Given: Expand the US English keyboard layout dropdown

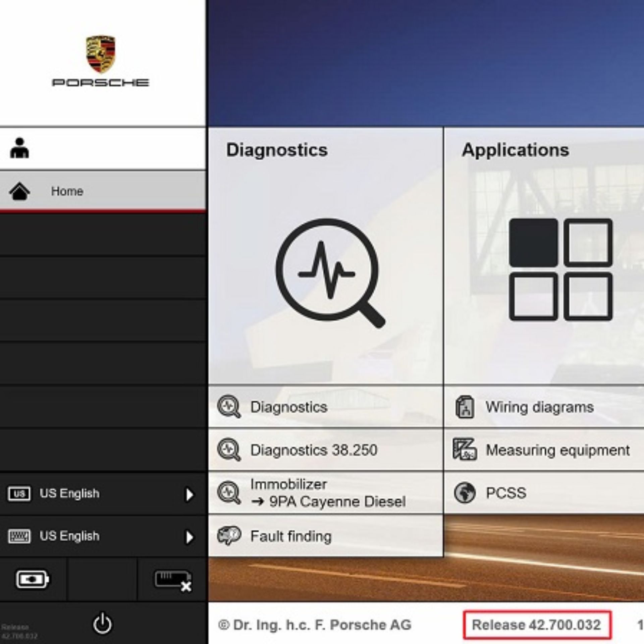Looking at the screenshot, I should (x=190, y=536).
